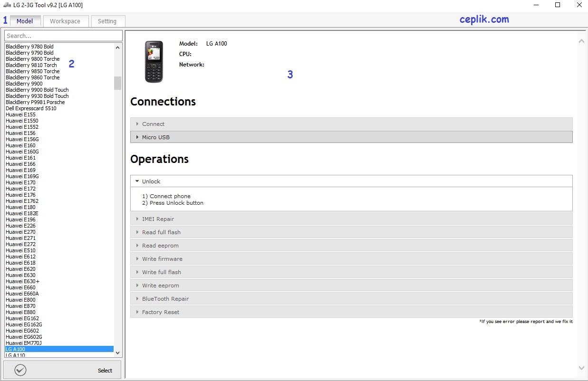Click the Search input field
This screenshot has width=588, height=381.
[x=63, y=36]
